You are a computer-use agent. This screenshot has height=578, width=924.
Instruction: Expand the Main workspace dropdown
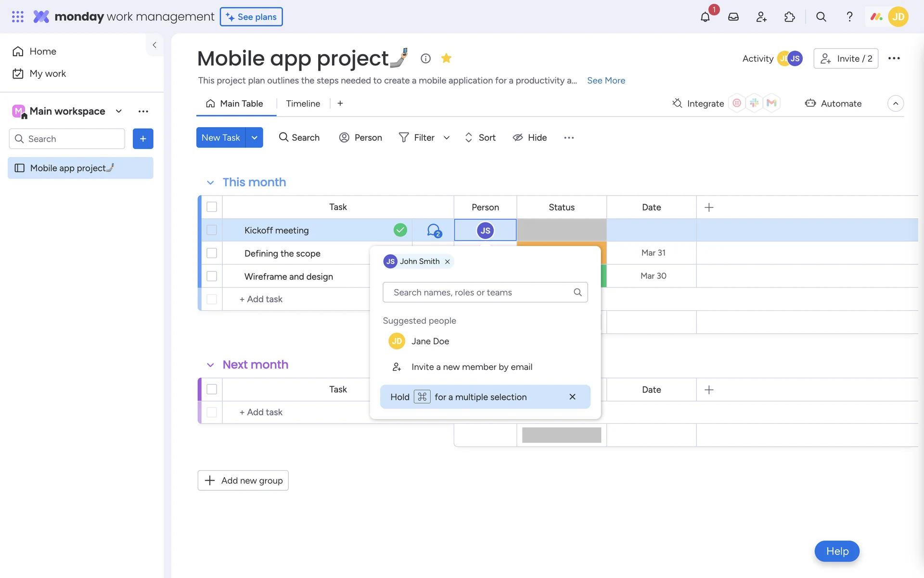pyautogui.click(x=119, y=111)
